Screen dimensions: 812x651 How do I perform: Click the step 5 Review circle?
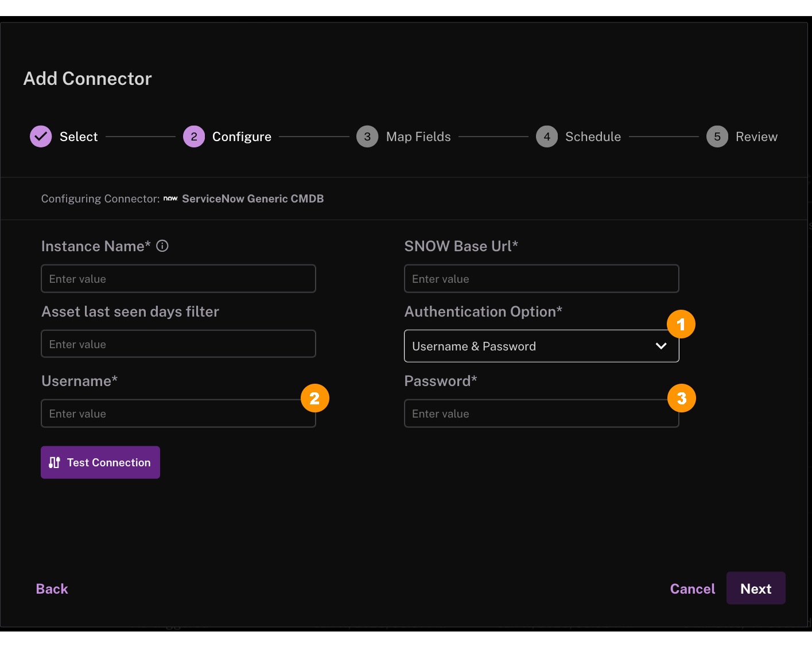(x=717, y=137)
